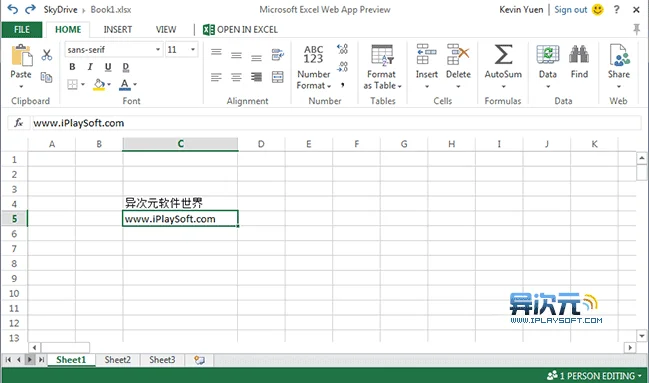Redo the last action
Screen dimensions: 649x383
(x=30, y=9)
